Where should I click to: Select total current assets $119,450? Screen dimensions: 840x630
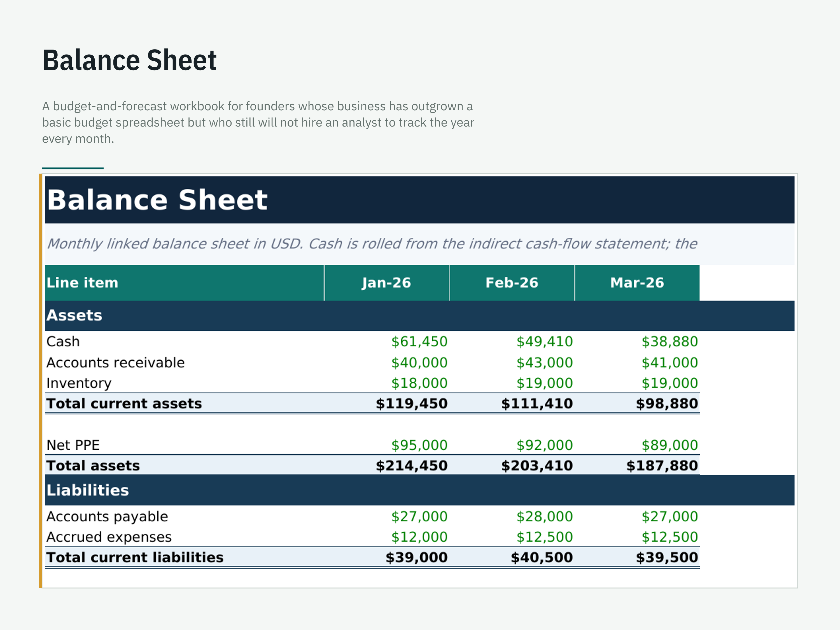tap(412, 404)
